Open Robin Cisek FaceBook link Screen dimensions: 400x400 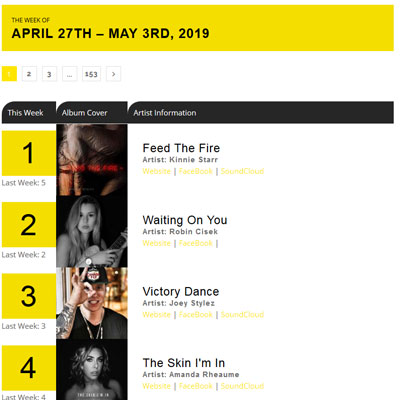point(196,243)
